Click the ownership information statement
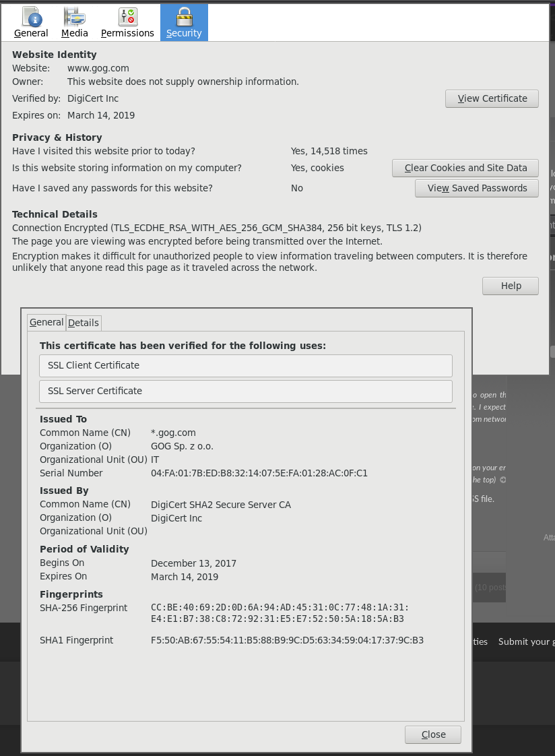 point(183,82)
